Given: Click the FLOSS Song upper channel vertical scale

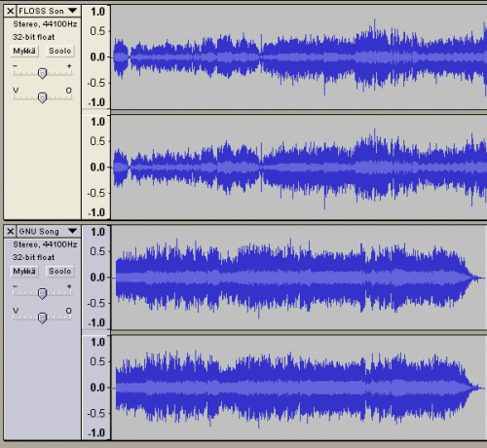Looking at the screenshot, I should (x=96, y=57).
